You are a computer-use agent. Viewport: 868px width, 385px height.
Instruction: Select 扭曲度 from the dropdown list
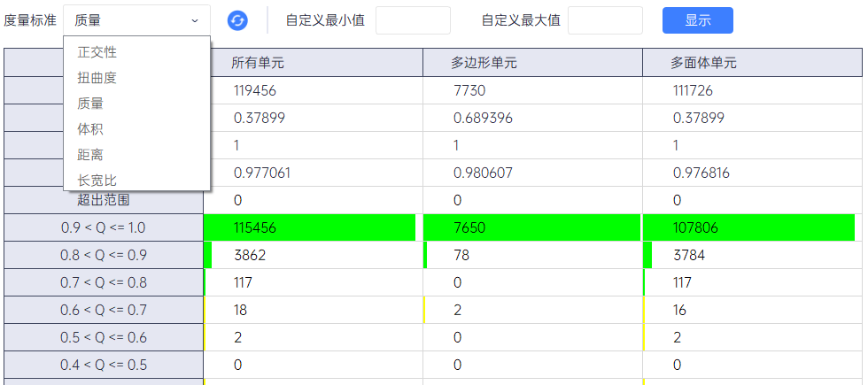click(x=136, y=78)
